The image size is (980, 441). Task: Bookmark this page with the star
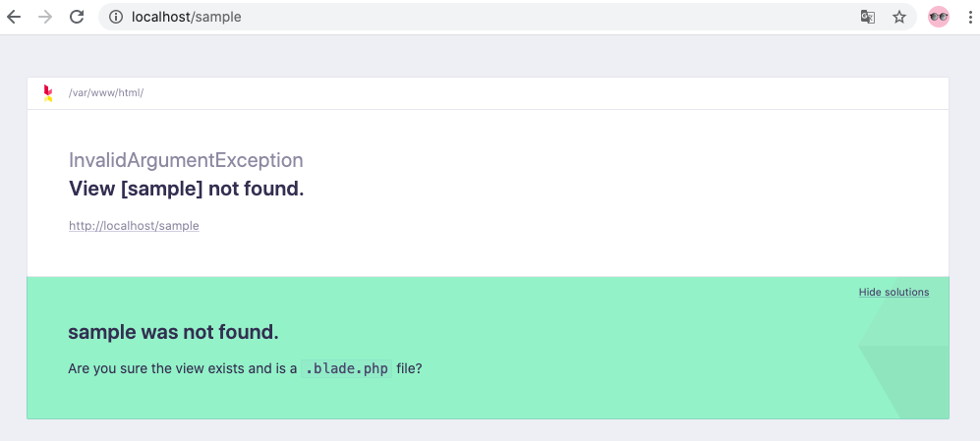[898, 17]
